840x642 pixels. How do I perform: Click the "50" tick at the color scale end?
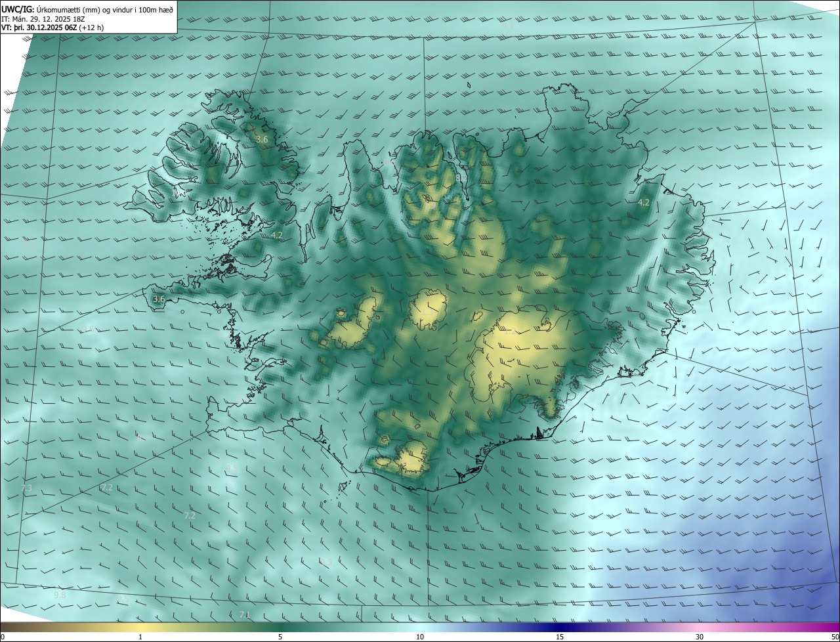point(835,637)
